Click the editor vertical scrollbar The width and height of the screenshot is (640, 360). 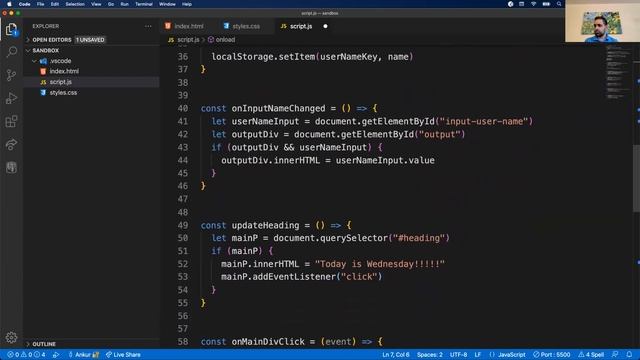coord(636,178)
